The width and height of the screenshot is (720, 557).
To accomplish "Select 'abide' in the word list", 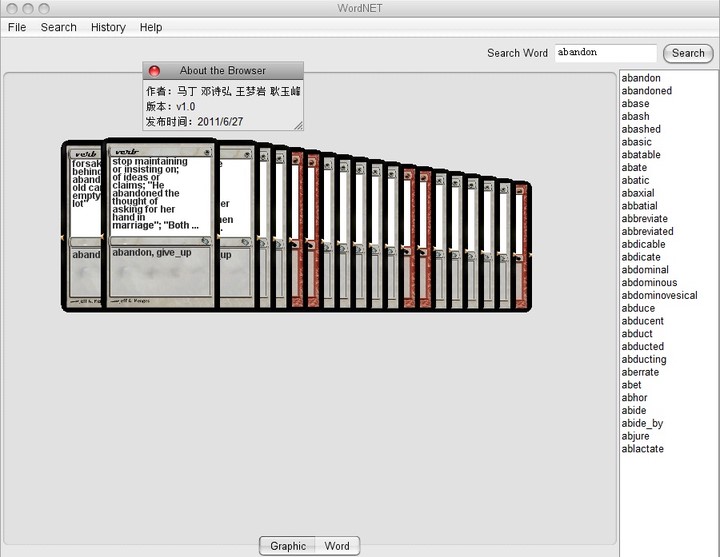I will pyautogui.click(x=634, y=411).
